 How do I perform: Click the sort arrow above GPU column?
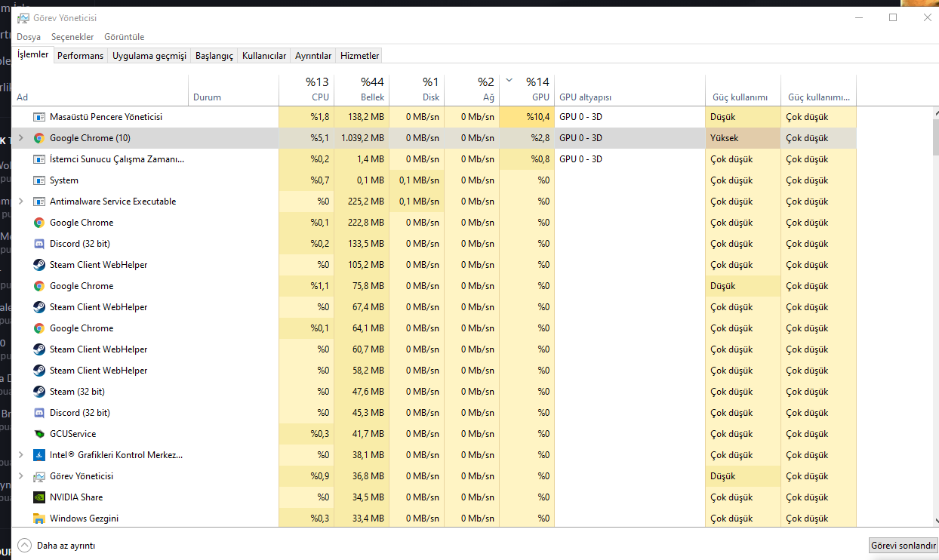point(510,79)
